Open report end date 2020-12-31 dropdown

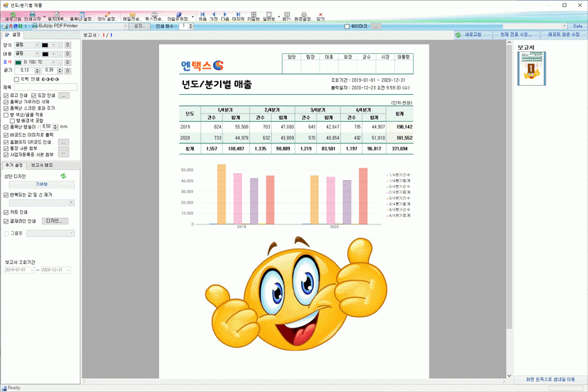68,270
